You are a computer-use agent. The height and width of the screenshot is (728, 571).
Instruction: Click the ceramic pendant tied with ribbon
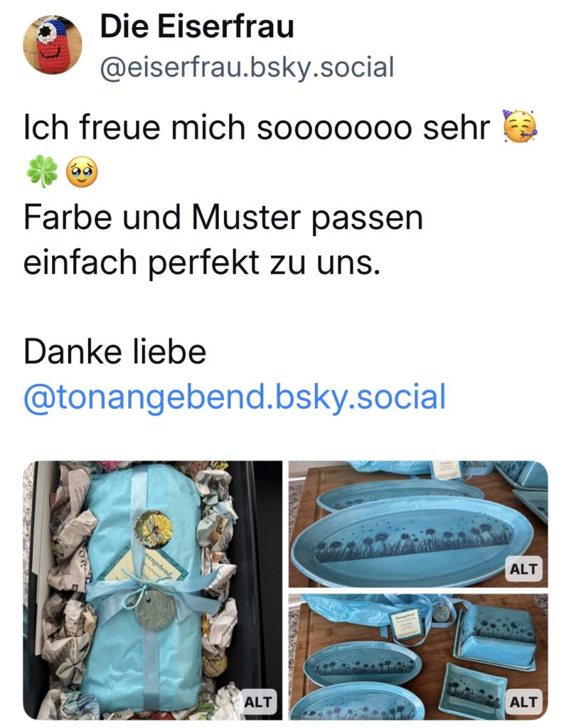[x=155, y=609]
